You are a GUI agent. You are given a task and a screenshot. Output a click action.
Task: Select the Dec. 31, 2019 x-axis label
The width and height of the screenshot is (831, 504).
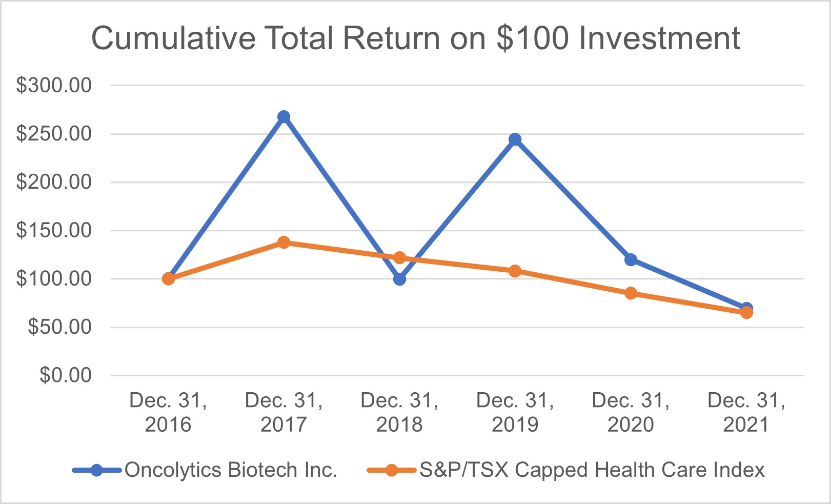click(x=515, y=413)
